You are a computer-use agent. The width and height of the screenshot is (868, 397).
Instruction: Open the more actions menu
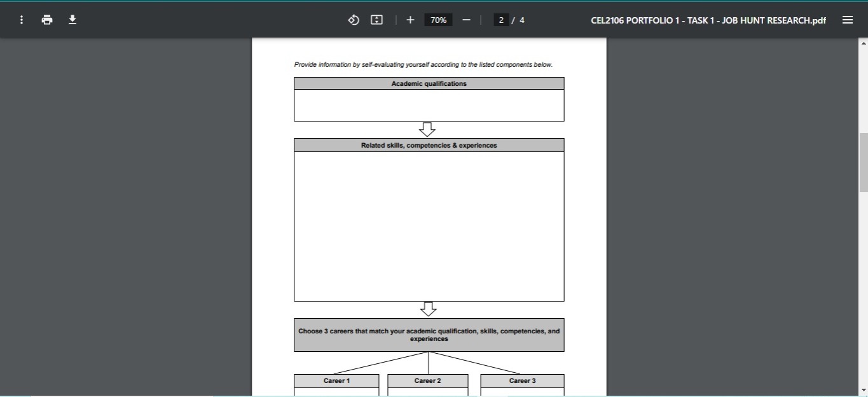pyautogui.click(x=21, y=20)
